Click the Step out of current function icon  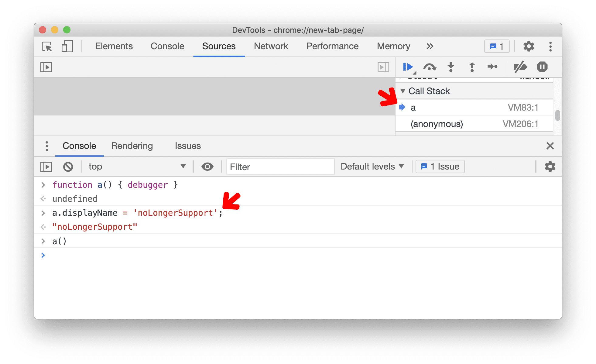472,67
